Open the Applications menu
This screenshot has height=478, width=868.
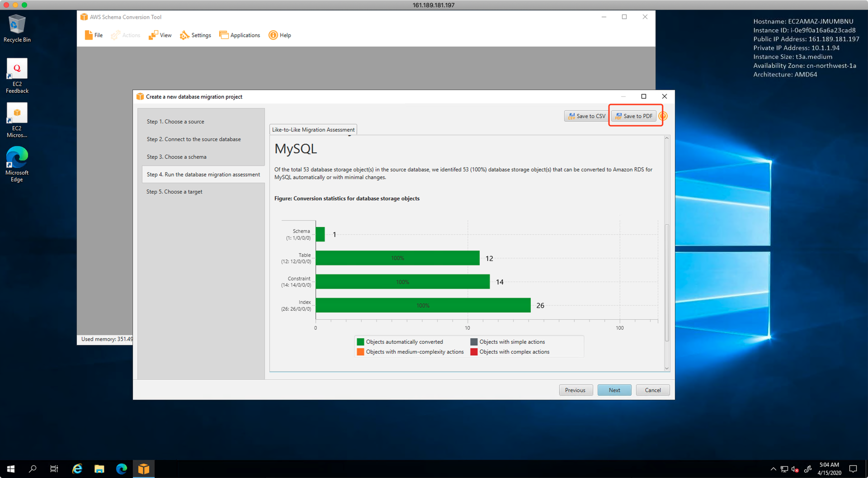(240, 35)
